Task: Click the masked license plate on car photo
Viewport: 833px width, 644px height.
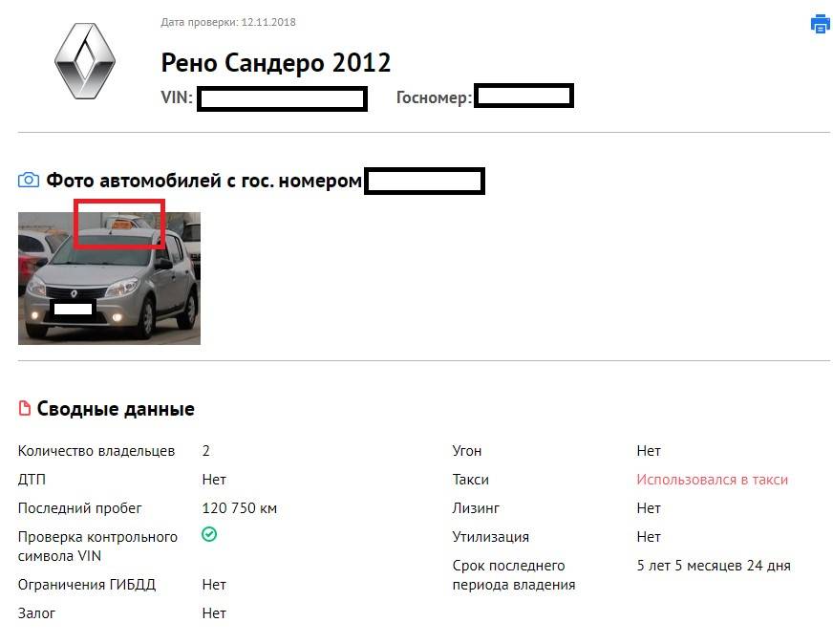Action: [74, 309]
